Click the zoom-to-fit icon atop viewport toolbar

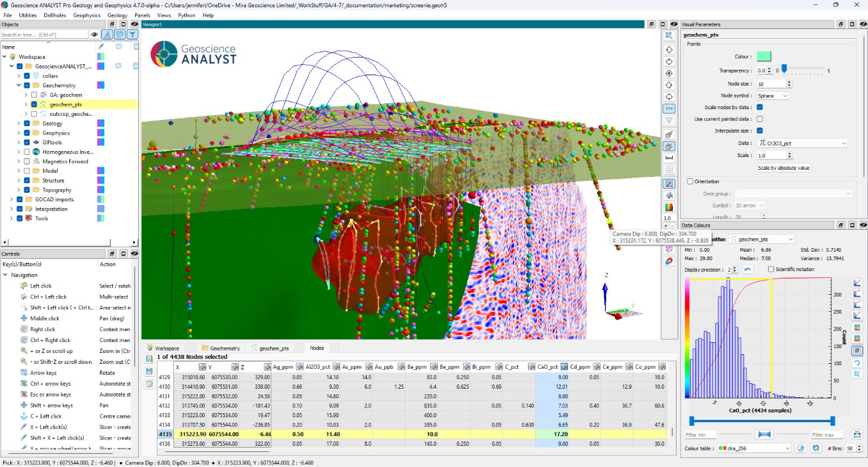click(x=669, y=36)
